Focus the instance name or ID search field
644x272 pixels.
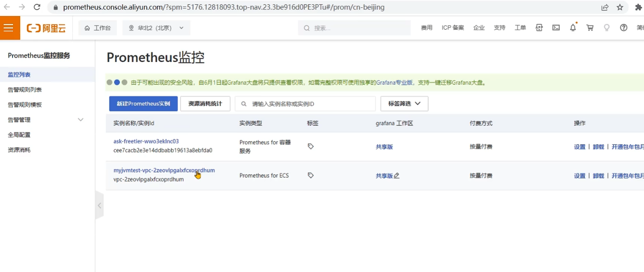tap(305, 103)
